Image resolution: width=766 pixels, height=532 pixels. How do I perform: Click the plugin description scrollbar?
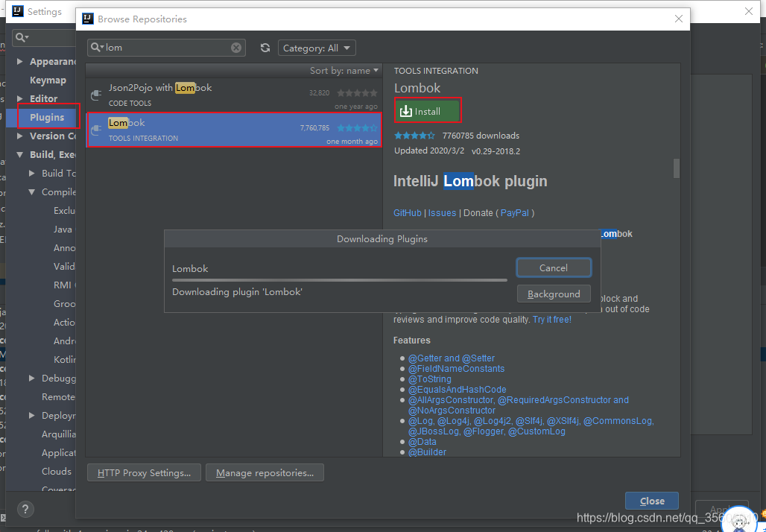(676, 168)
